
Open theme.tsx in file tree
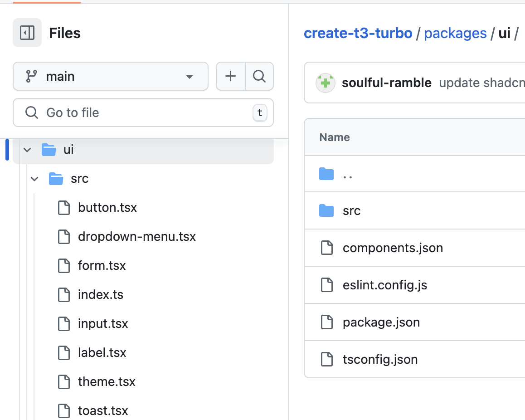(107, 382)
